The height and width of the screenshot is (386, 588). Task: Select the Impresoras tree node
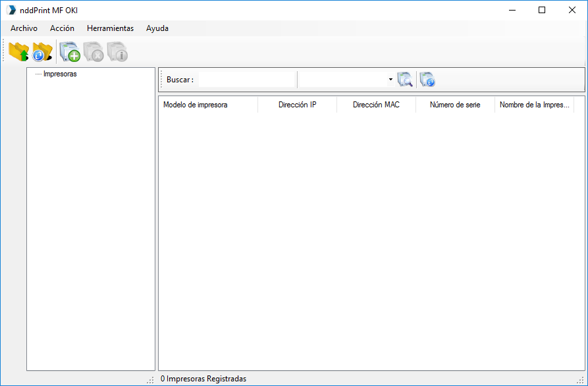click(60, 74)
